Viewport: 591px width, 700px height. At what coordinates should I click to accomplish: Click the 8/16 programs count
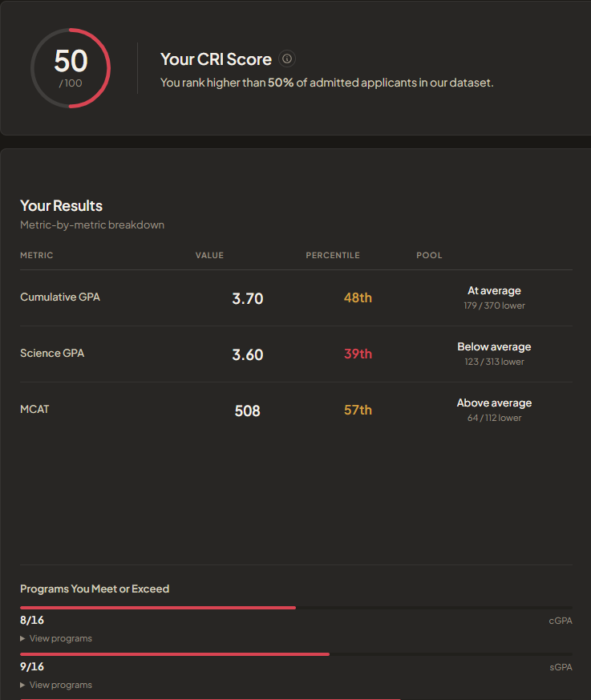tap(32, 620)
